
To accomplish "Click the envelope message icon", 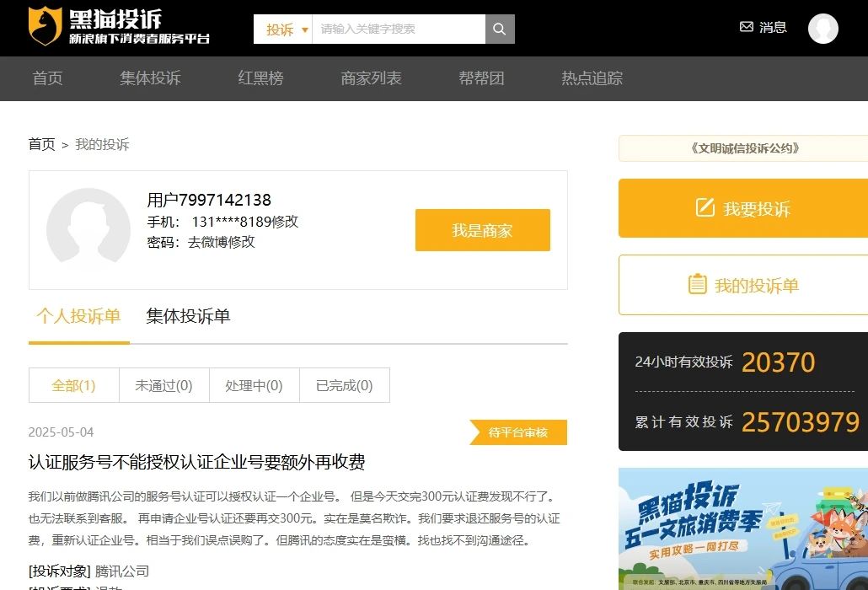I will pyautogui.click(x=746, y=27).
